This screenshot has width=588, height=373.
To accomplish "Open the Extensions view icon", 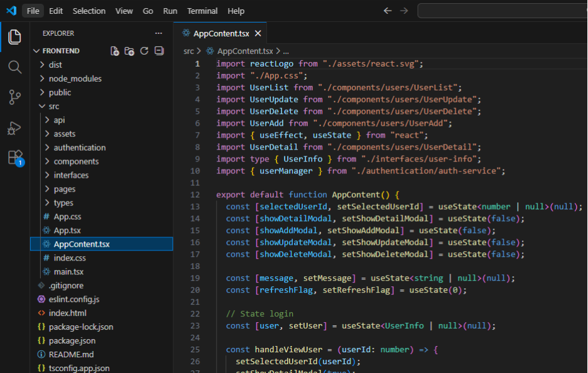I will (x=14, y=157).
